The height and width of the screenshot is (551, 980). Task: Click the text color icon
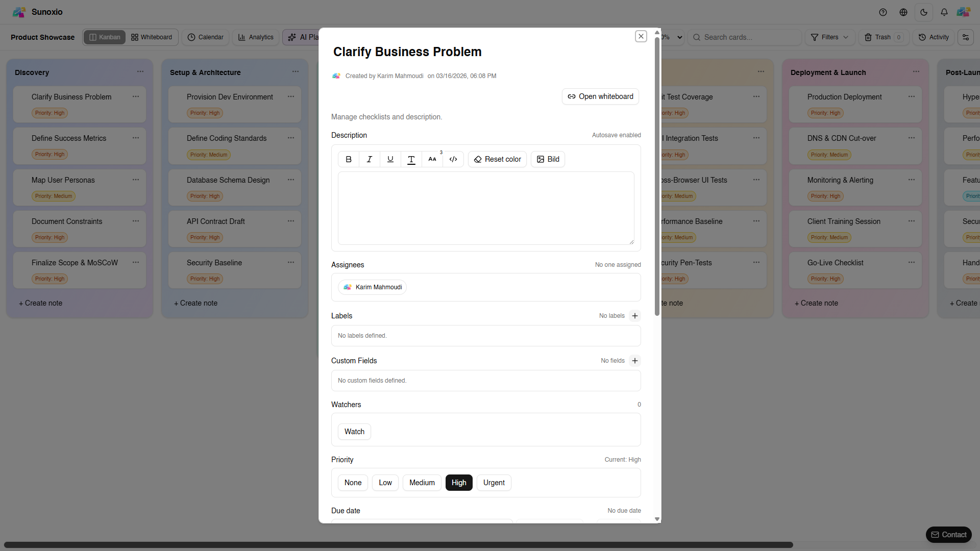coord(411,159)
